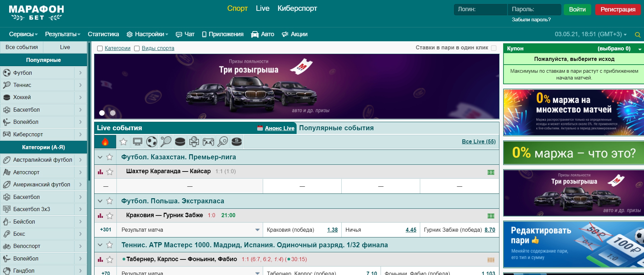The height and width of the screenshot is (275, 644).
Task: Collapse Футбол. Казахстан. Премьер-лига section
Action: 100,157
